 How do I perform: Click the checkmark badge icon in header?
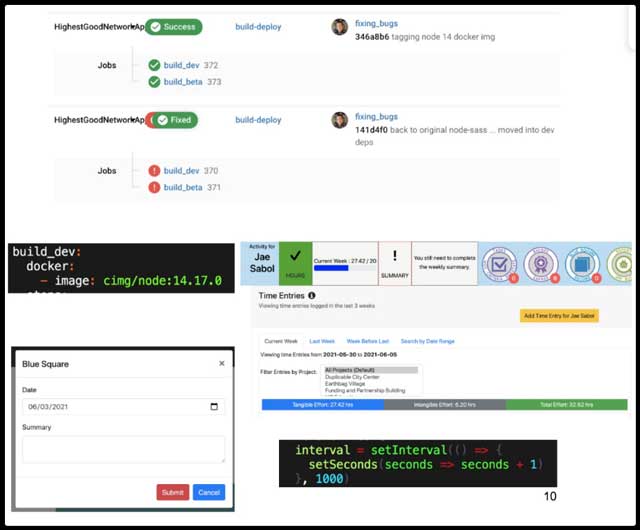[x=498, y=263]
